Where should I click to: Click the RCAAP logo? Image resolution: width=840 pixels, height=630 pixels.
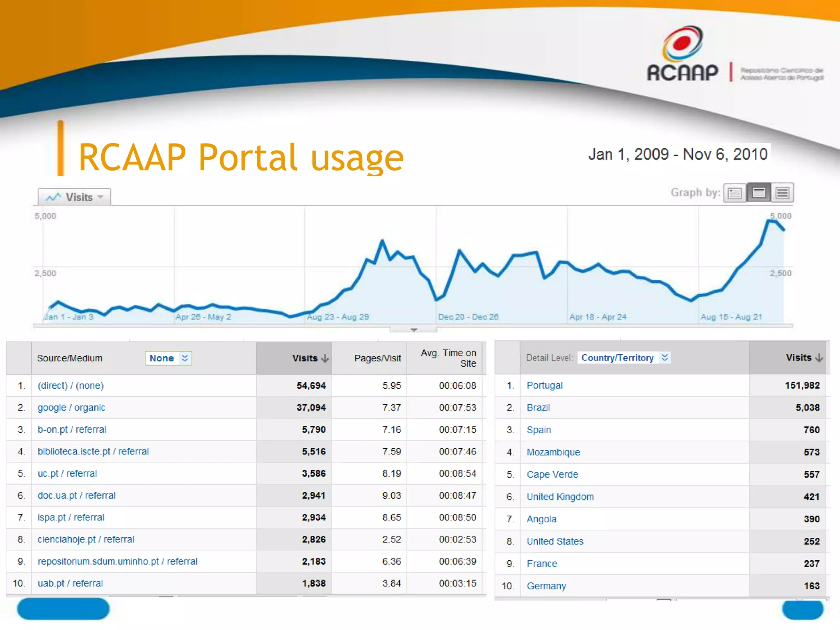(735, 54)
